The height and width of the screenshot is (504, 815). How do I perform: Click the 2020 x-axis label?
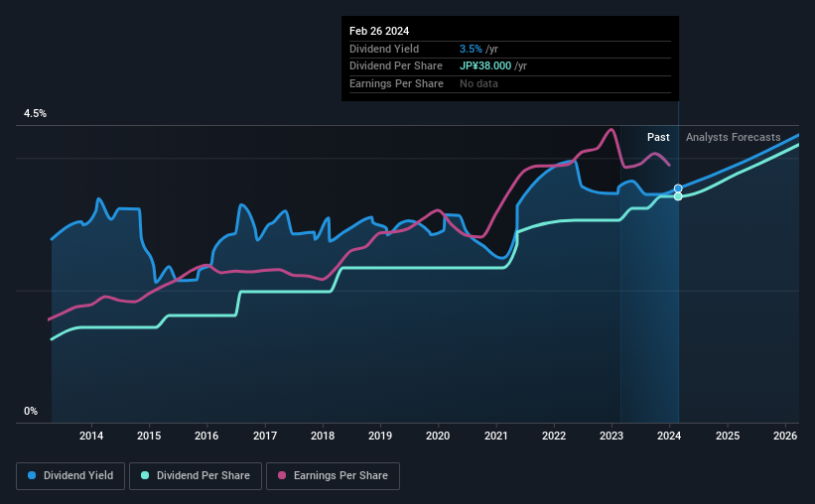pyautogui.click(x=438, y=436)
